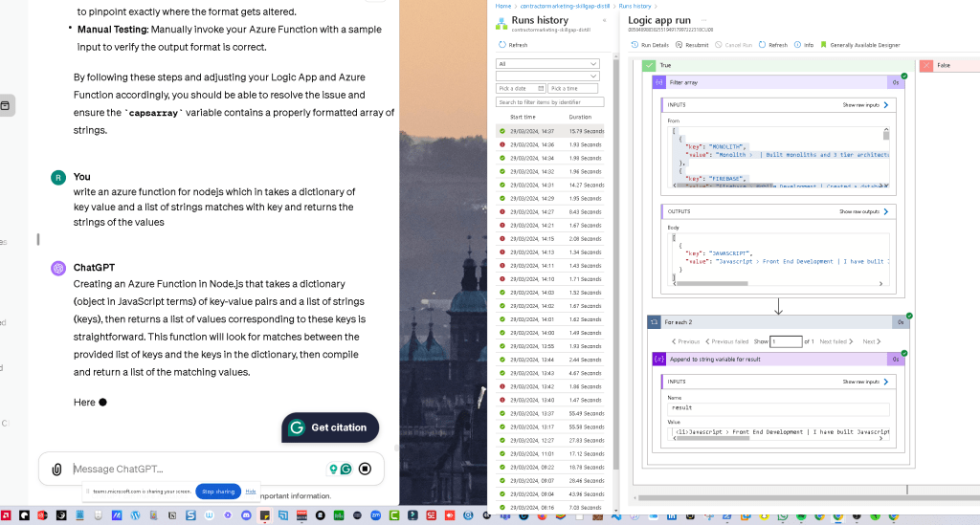Screen dimensions: 980x525
Task: Click the Hide link on the sharing bar
Action: click(251, 492)
